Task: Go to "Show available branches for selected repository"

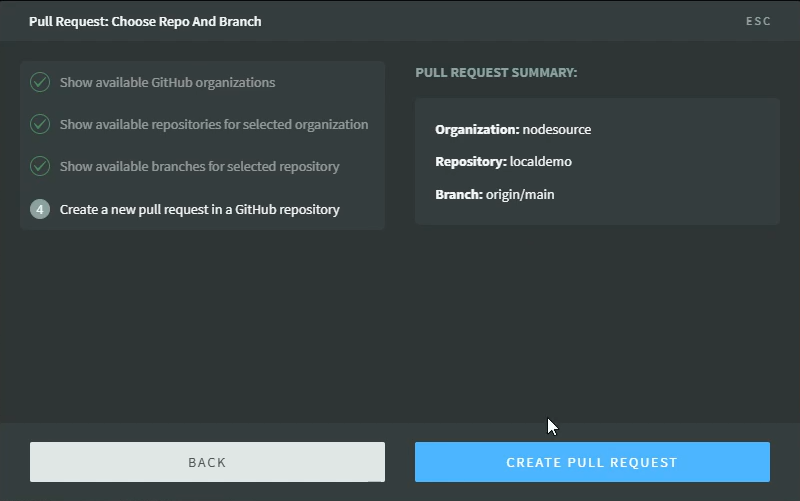Action: click(199, 167)
